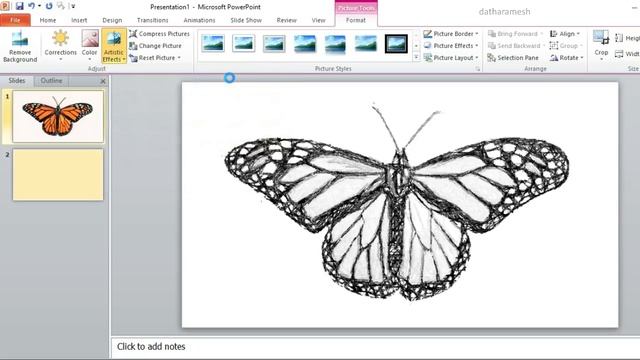640x360 pixels.
Task: Click Change Picture
Action: pyautogui.click(x=156, y=46)
